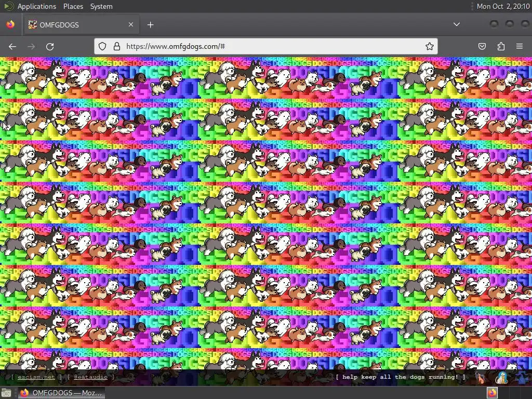The width and height of the screenshot is (532, 399).
Task: Go back using the back arrow
Action: 12,46
